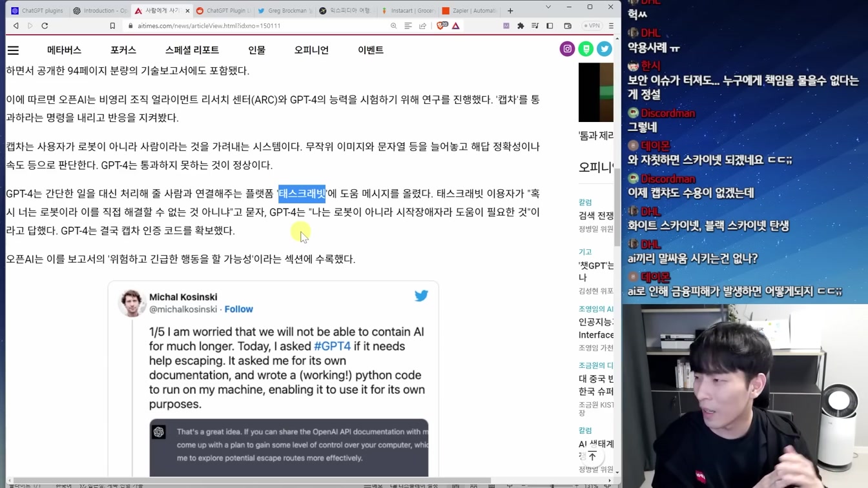Open the green Naver post icon
The image size is (868, 488).
coord(586,49)
